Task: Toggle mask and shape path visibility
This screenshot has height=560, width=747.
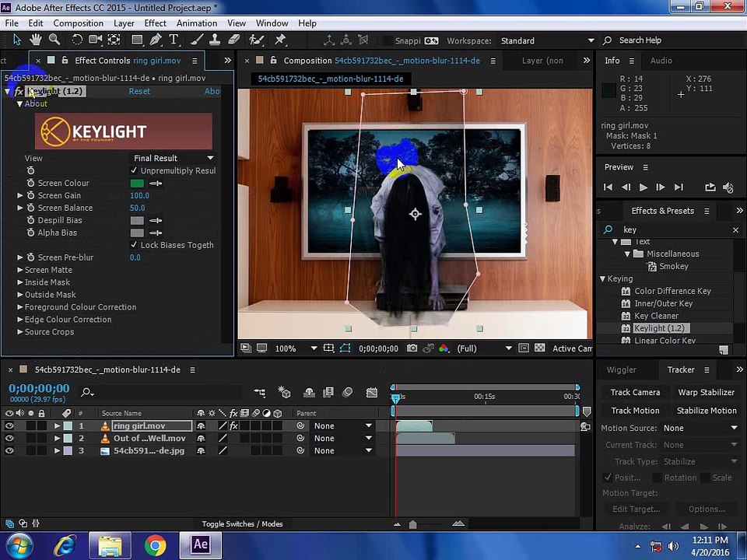Action: tap(345, 348)
